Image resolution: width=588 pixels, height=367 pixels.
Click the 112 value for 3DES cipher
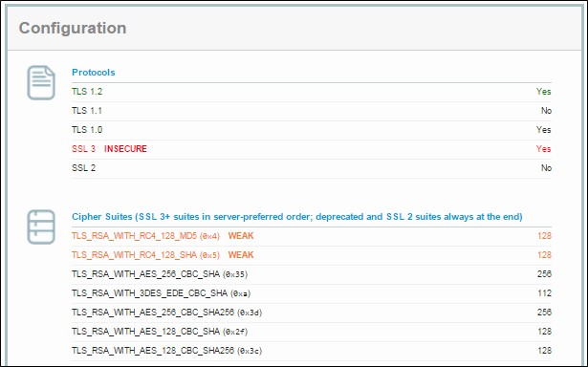[x=545, y=293]
